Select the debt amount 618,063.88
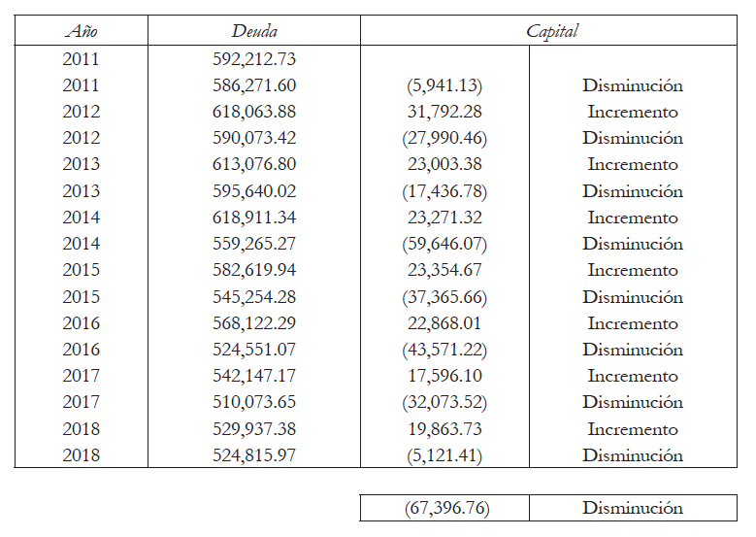Viewport: 756px width, 537px height. [254, 112]
